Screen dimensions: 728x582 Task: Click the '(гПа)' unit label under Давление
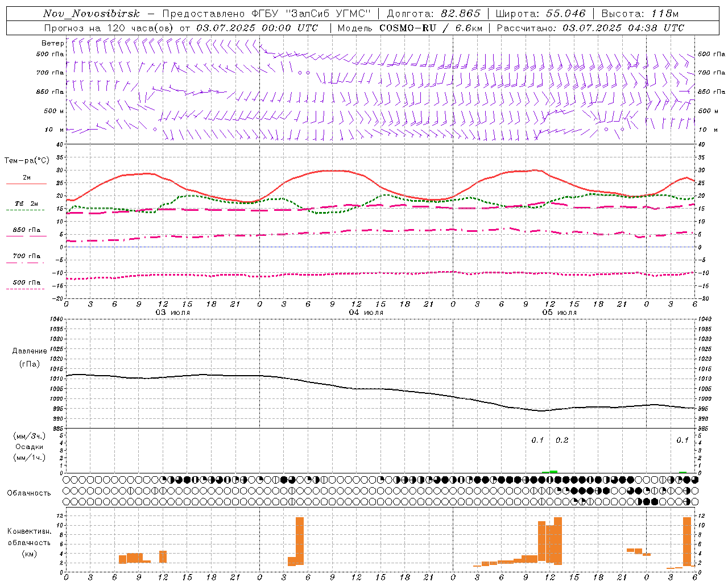click(30, 364)
